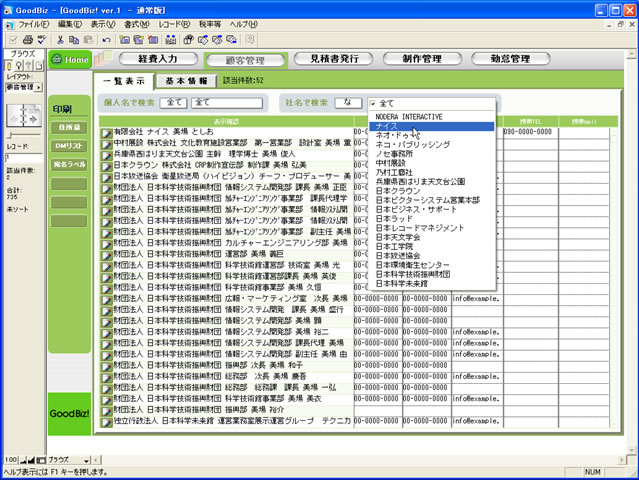Click the Help question mark toolbar icon
639x480 pixels.
point(248,40)
